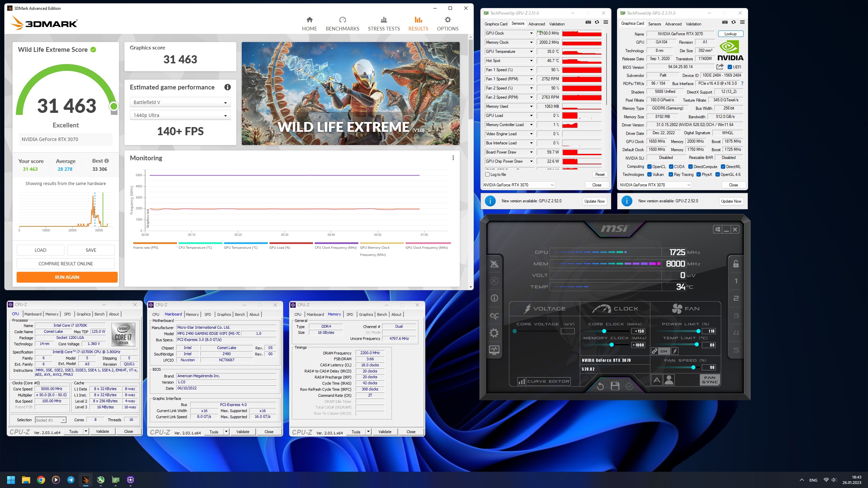
Task: Expand GPU Temperature sensor dropdown
Action: [x=531, y=52]
